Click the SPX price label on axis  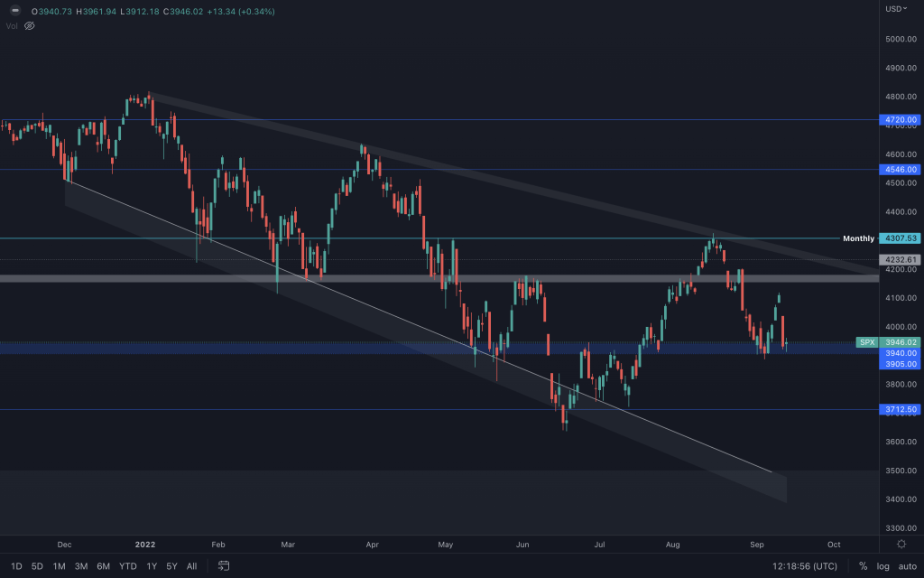pos(867,342)
